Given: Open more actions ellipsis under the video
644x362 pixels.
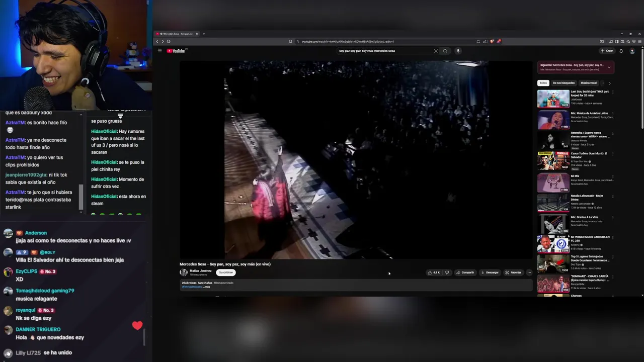Looking at the screenshot, I should click(x=529, y=273).
